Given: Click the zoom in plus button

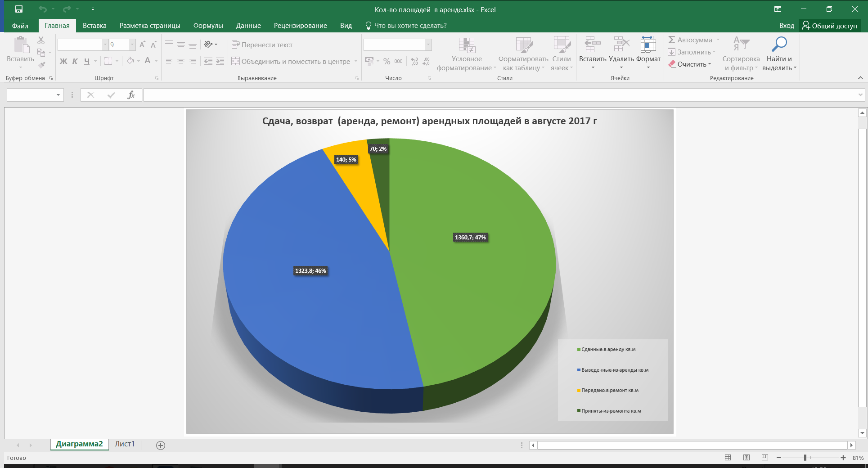Looking at the screenshot, I should pos(843,458).
